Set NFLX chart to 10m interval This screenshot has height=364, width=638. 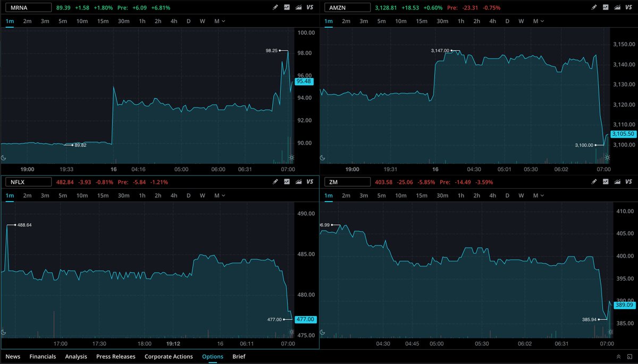tap(82, 196)
